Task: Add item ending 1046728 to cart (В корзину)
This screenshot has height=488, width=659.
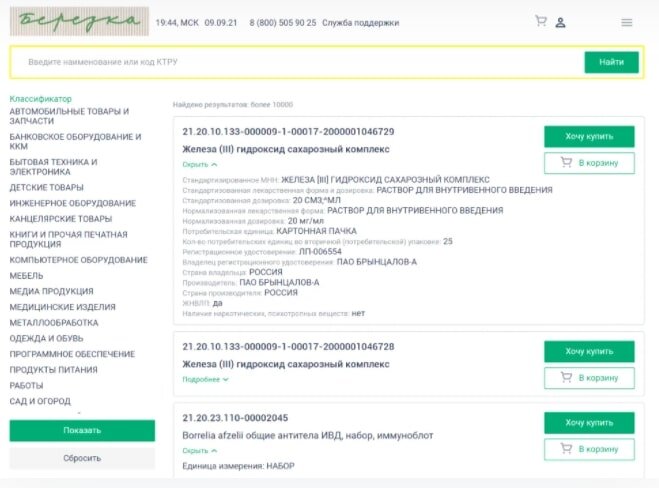Action: 589,378
